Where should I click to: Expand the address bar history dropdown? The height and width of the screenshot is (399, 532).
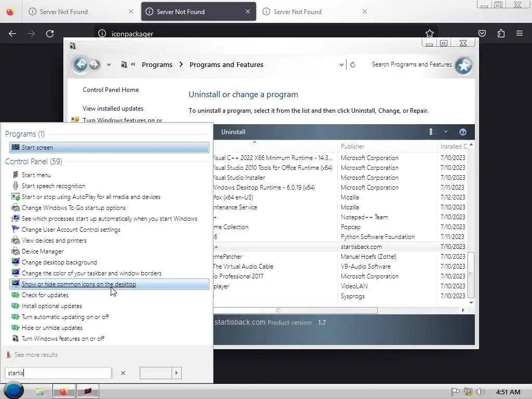341,64
